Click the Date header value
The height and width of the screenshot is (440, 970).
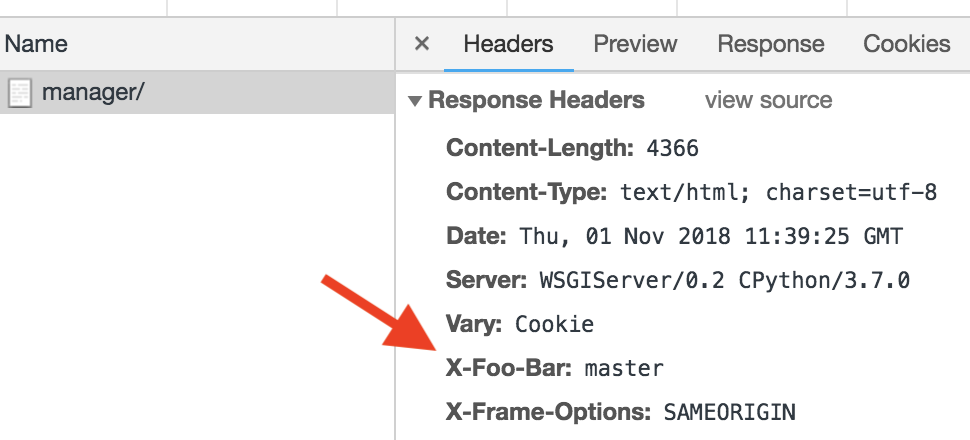(x=710, y=237)
